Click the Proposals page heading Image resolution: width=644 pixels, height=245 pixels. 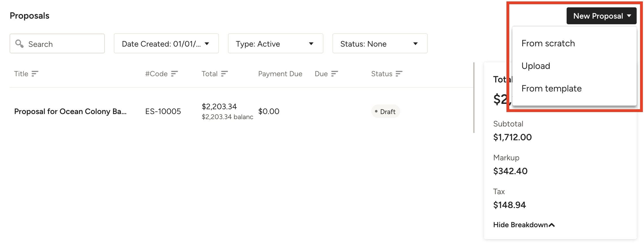[x=29, y=16]
